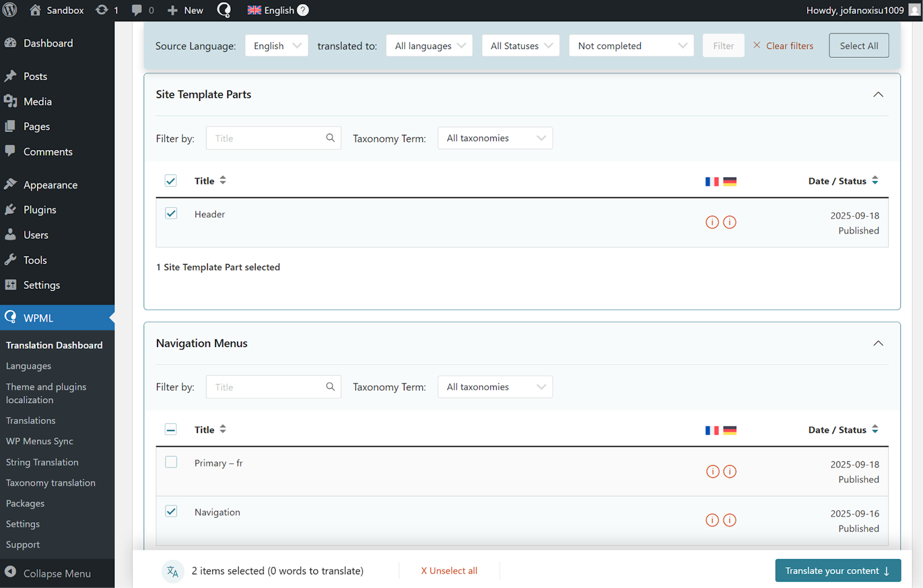Uncheck the Header template part checkbox
The height and width of the screenshot is (588, 923).
point(171,214)
